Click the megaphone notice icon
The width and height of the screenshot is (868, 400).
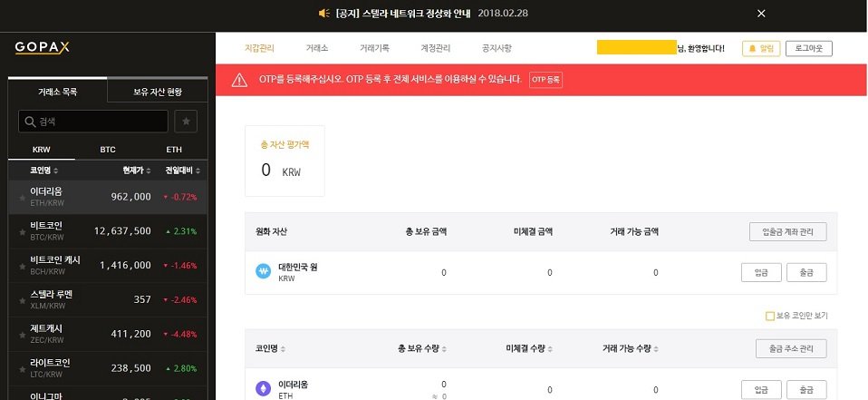tap(324, 14)
